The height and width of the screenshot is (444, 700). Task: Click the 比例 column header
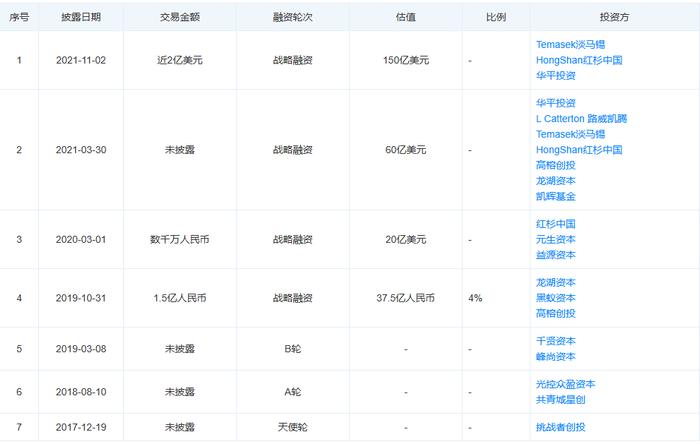click(x=496, y=17)
